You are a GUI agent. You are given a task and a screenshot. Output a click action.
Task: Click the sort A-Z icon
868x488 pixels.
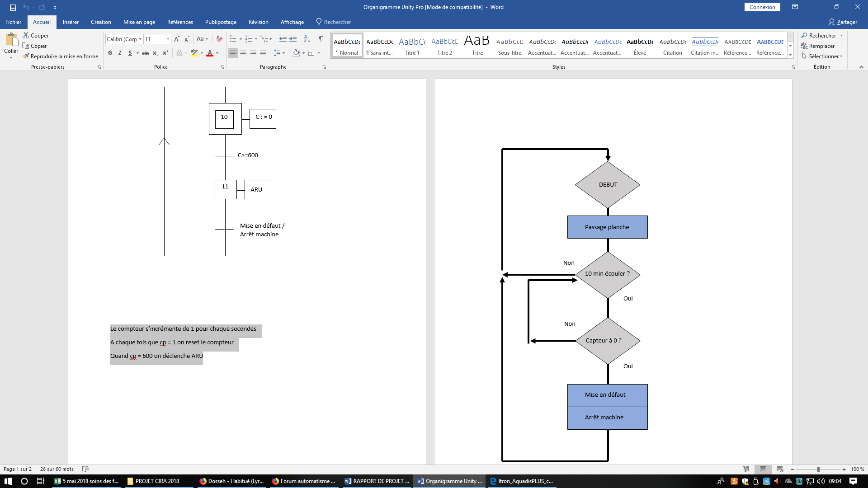tap(307, 39)
